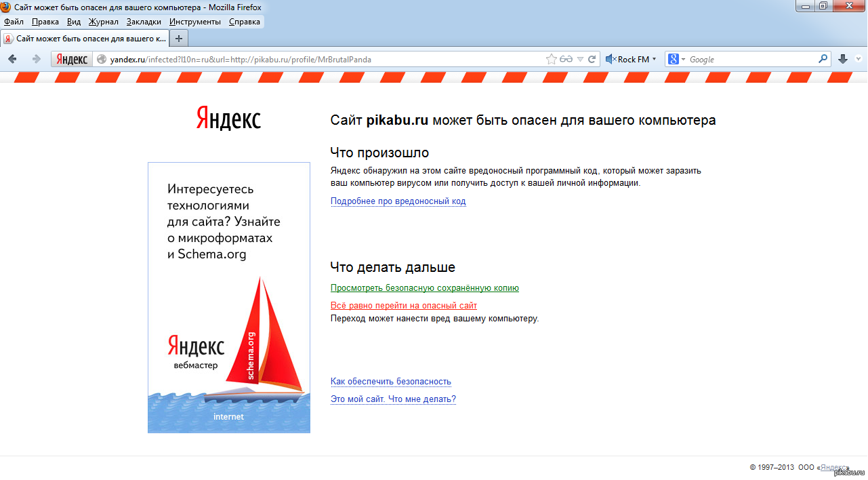Viewport: 868px width, 480px height.
Task: Open the downloads arrow button
Action: click(x=843, y=59)
